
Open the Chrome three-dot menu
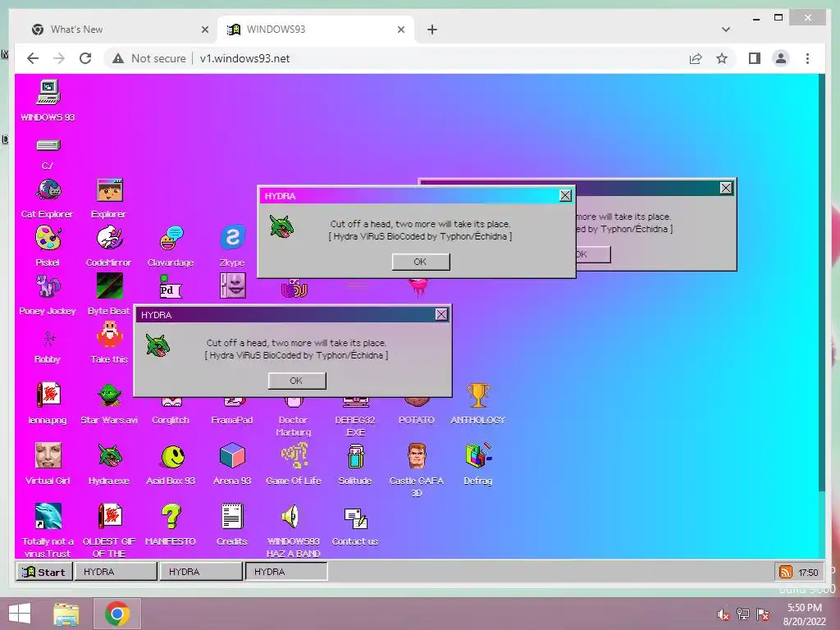pyautogui.click(x=807, y=58)
